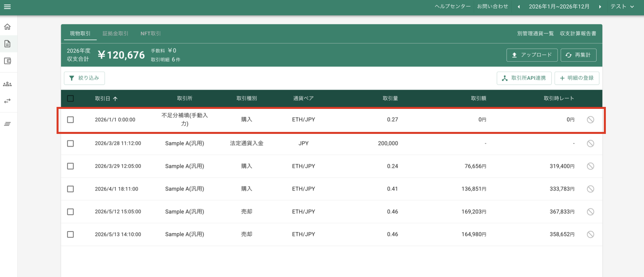Click the 333,783円 rate cell
The height and width of the screenshot is (277, 644).
pos(562,189)
